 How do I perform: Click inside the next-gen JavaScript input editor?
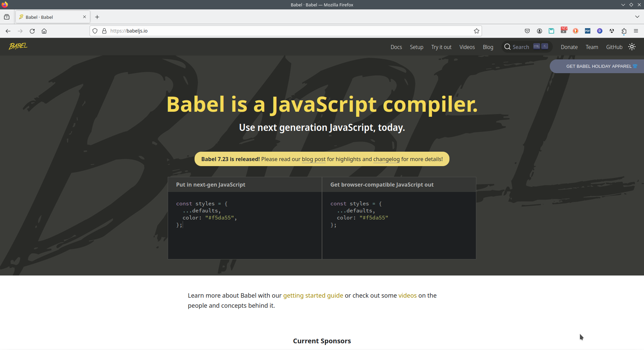(245, 225)
